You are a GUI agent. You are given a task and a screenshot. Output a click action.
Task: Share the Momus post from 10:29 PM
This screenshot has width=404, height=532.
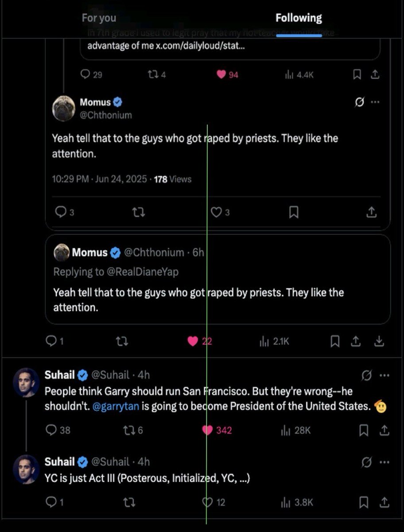(371, 213)
